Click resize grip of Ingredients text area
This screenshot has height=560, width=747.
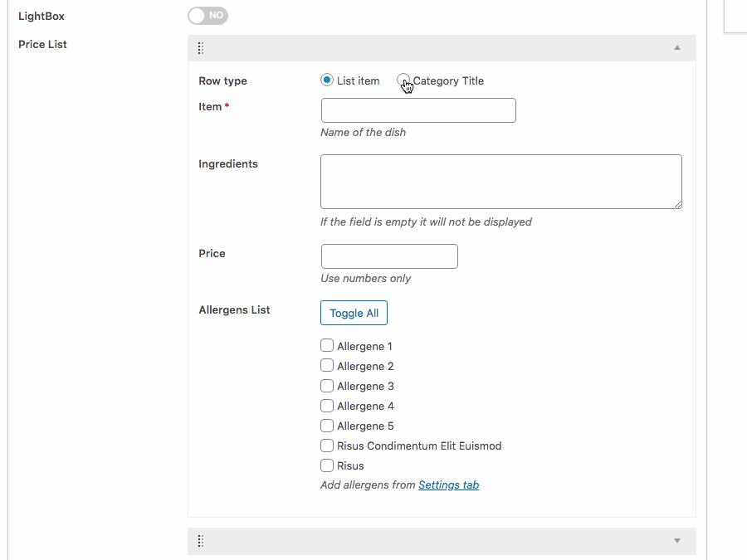pos(677,204)
